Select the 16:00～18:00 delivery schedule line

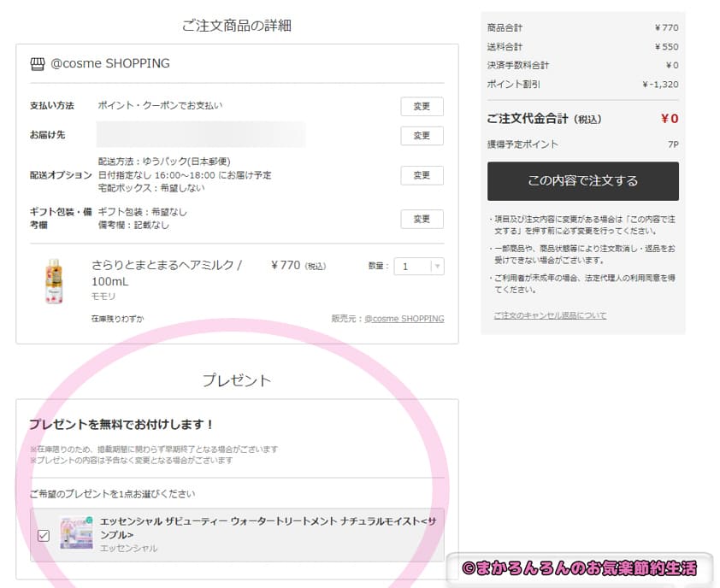coord(185,175)
